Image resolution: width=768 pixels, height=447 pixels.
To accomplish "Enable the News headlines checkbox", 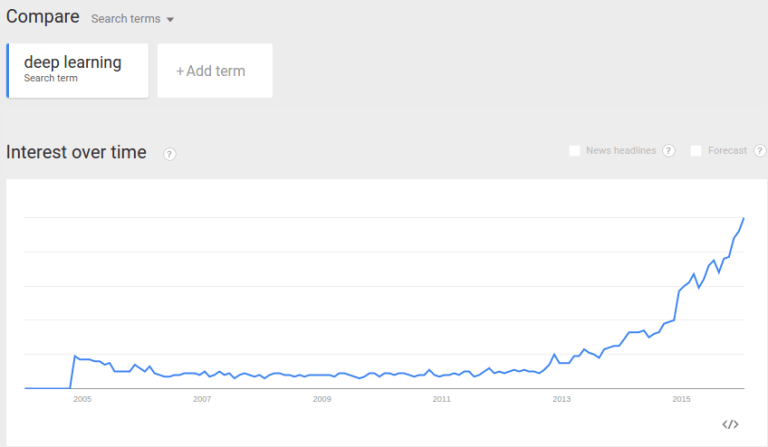I will click(575, 151).
